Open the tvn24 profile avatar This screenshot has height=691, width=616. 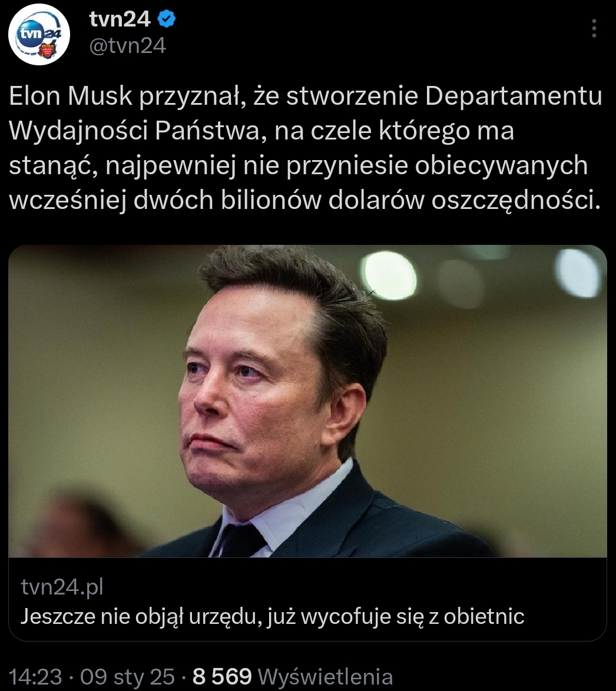coord(39,34)
